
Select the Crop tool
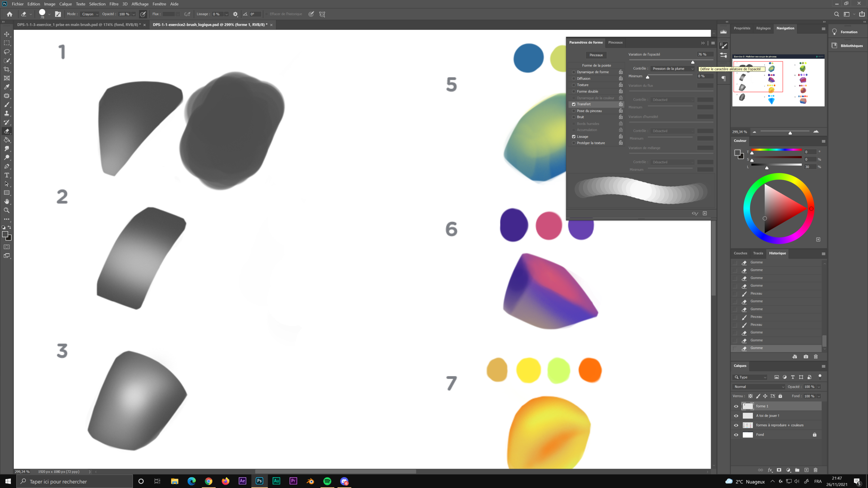tap(7, 69)
